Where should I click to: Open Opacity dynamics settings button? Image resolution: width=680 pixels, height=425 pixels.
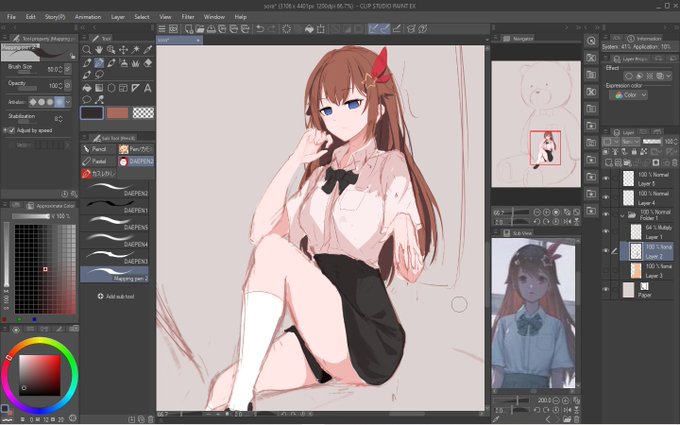click(x=68, y=85)
